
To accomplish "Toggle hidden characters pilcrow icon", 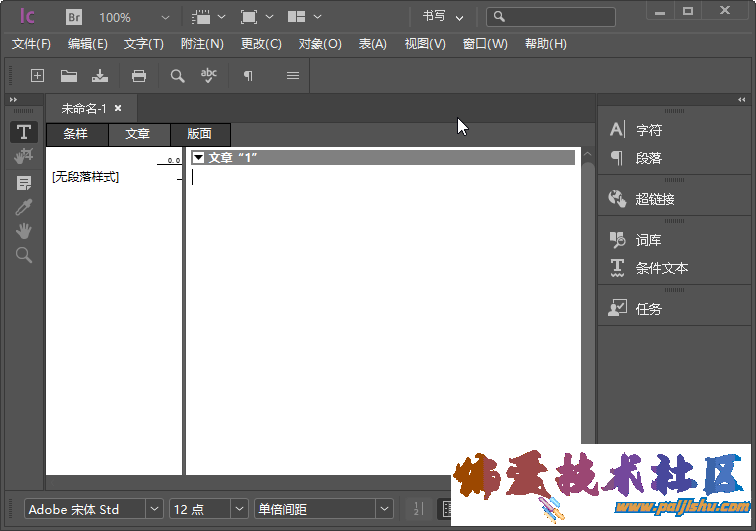I will pyautogui.click(x=248, y=76).
